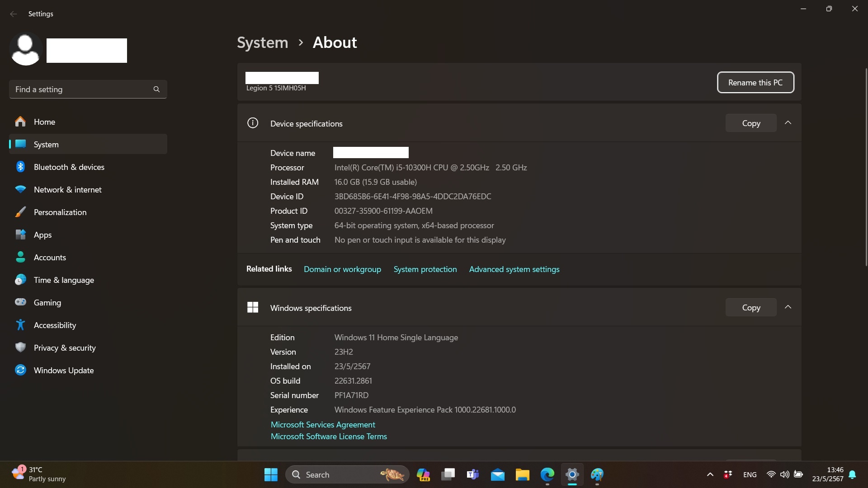Click the Gaming controller icon
868x488 pixels.
click(20, 302)
